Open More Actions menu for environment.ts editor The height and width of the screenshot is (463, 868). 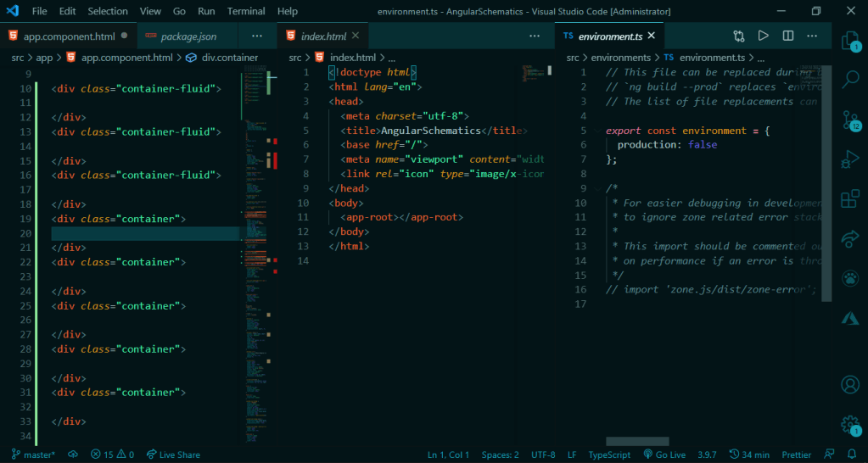click(813, 36)
